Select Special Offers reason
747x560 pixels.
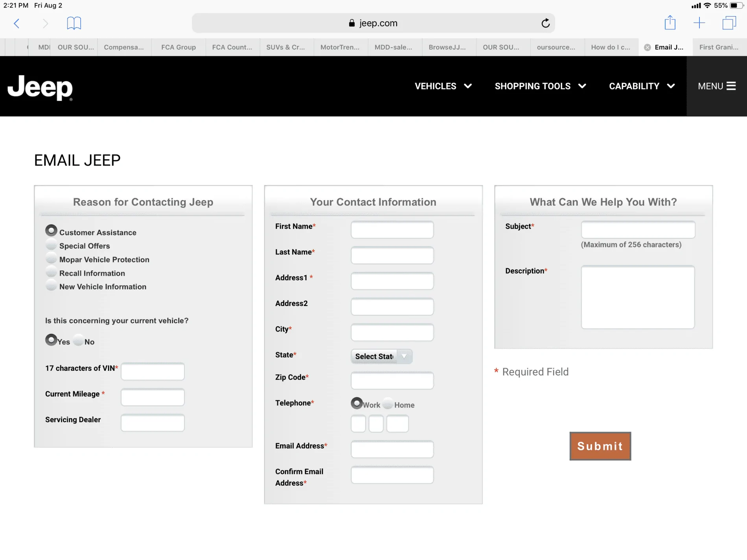click(x=51, y=245)
